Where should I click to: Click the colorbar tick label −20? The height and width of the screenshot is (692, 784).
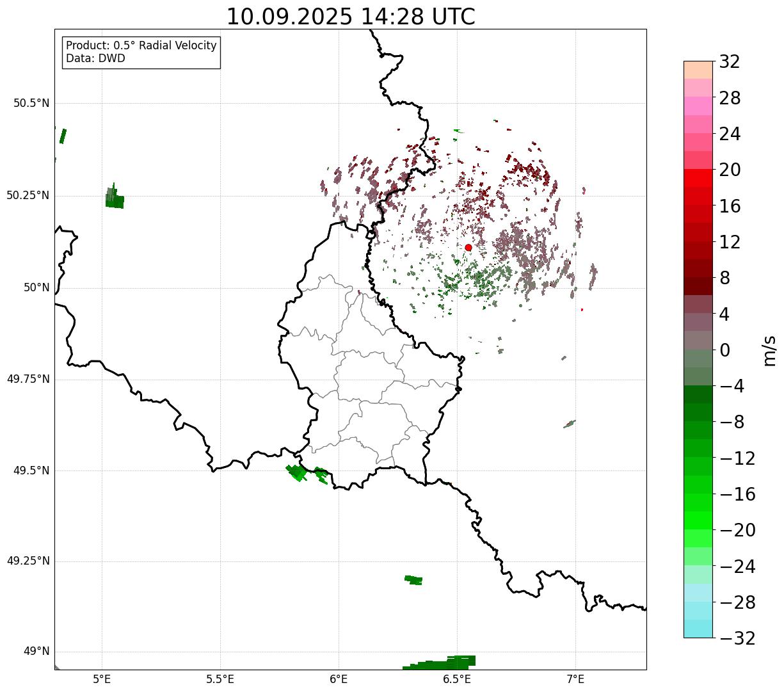pyautogui.click(x=737, y=531)
